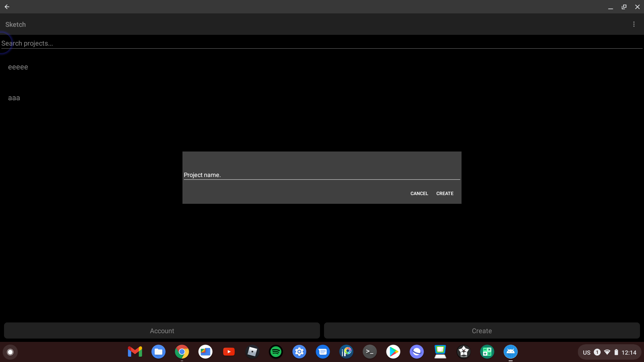Viewport: 644px width, 362px height.
Task: Open the eeeee project
Action: click(x=18, y=67)
